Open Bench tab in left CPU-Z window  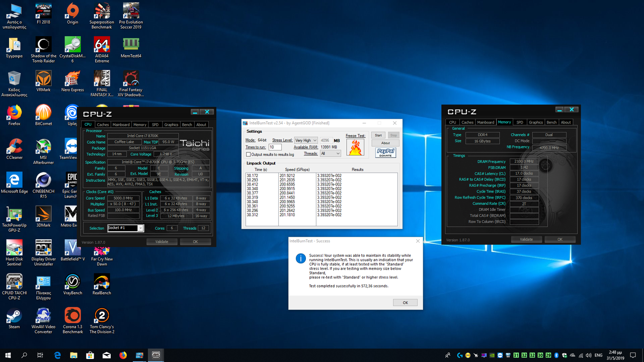tap(187, 125)
